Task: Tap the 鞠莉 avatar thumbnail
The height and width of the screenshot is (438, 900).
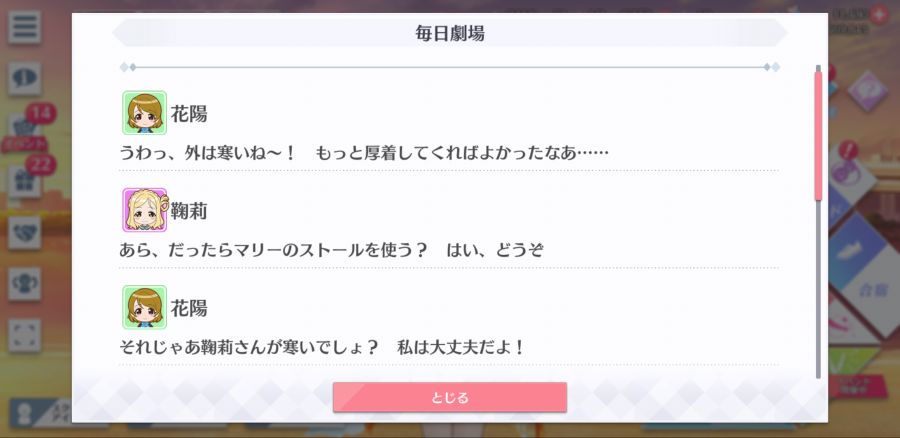Action: point(145,210)
